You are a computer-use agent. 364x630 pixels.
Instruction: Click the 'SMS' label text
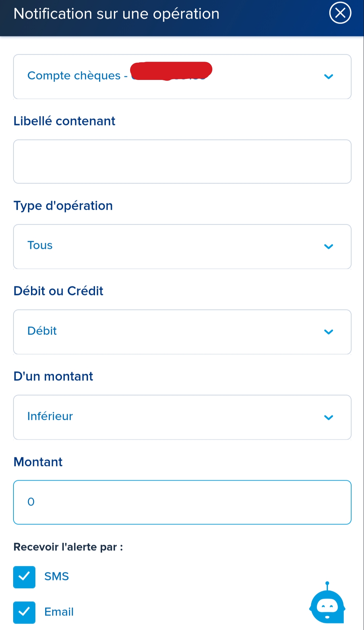57,576
